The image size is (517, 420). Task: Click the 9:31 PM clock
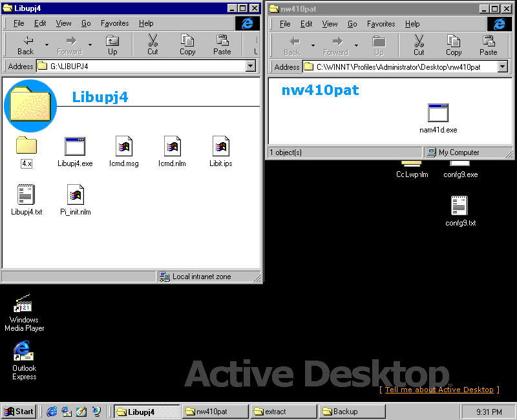(x=489, y=412)
